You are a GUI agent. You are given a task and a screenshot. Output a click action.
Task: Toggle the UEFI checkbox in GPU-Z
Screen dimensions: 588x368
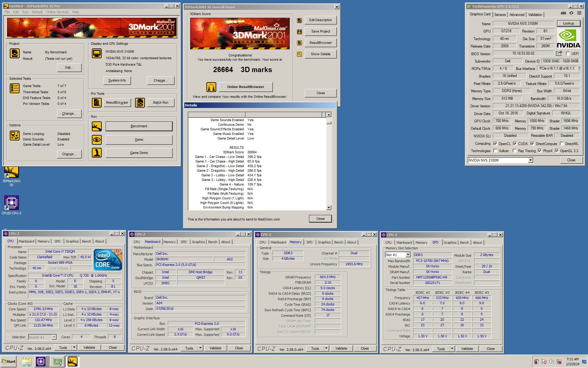568,54
